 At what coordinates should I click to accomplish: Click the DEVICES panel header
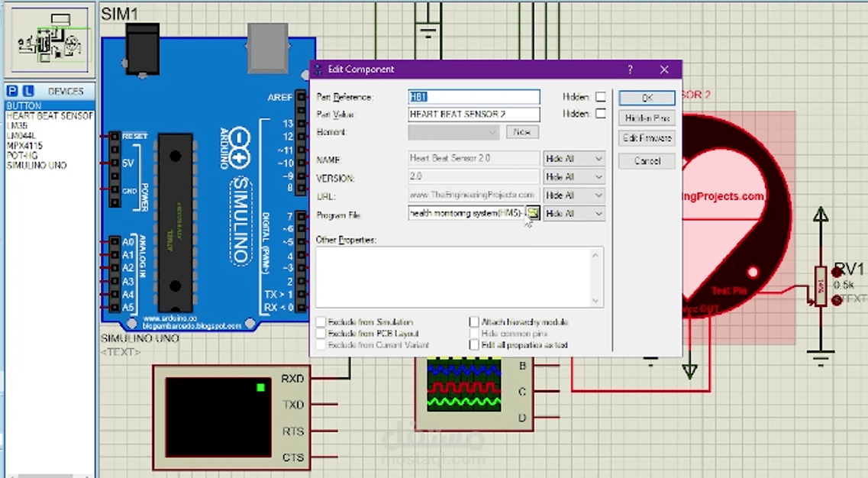click(x=66, y=92)
